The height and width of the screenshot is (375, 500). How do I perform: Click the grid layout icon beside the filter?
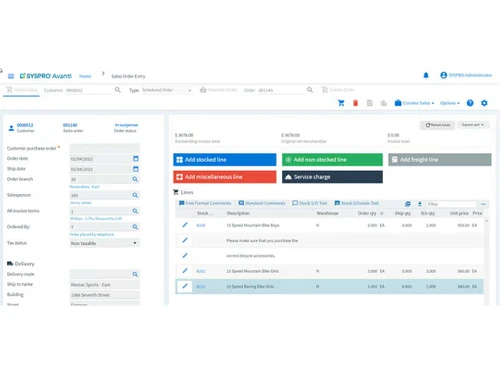[x=408, y=204]
